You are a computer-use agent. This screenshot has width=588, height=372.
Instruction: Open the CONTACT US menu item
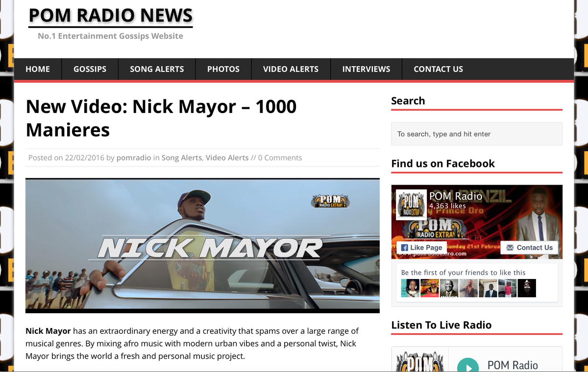coord(438,69)
